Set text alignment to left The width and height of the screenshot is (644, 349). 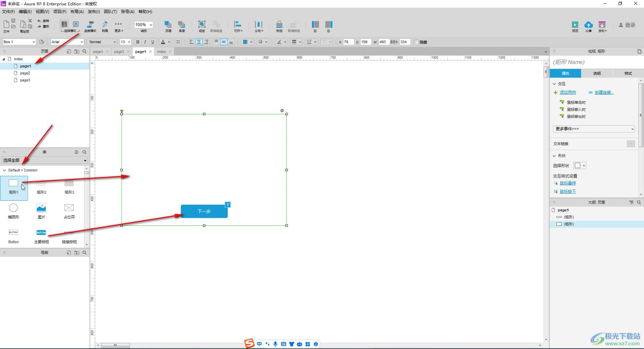click(x=191, y=42)
